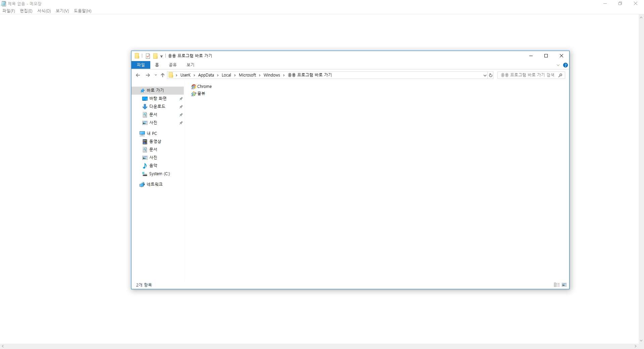Screen dimensions: 644x349
Task: Open pinned 문서 under 바로 가기
Action: click(153, 114)
